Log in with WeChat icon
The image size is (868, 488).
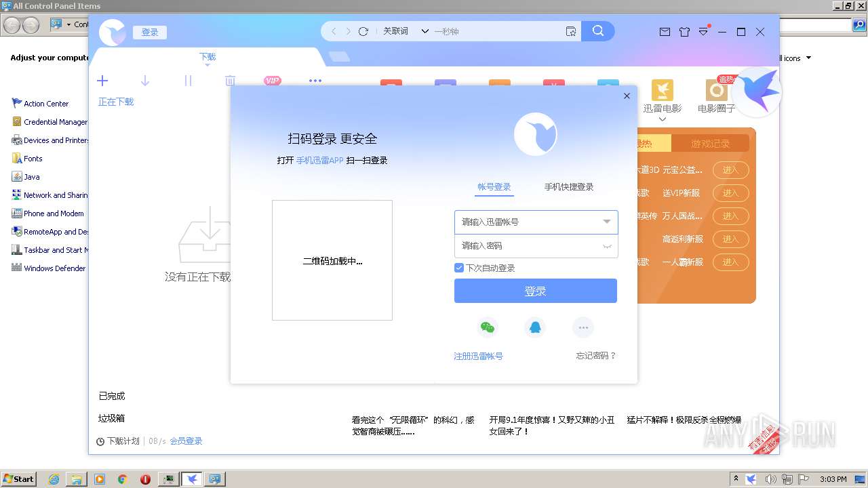click(488, 328)
